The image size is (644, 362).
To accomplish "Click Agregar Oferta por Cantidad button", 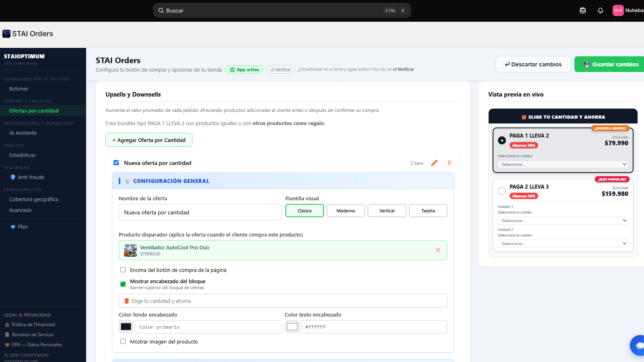I will [x=149, y=140].
